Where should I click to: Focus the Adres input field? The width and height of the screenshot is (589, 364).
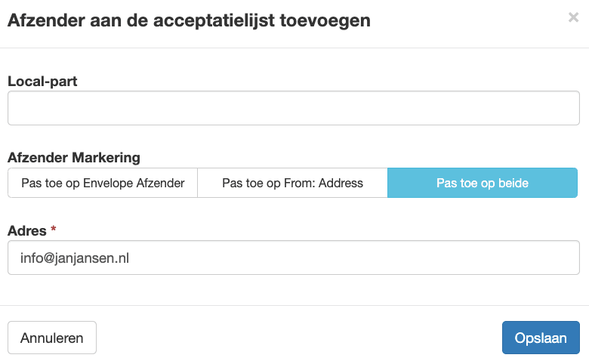[293, 258]
